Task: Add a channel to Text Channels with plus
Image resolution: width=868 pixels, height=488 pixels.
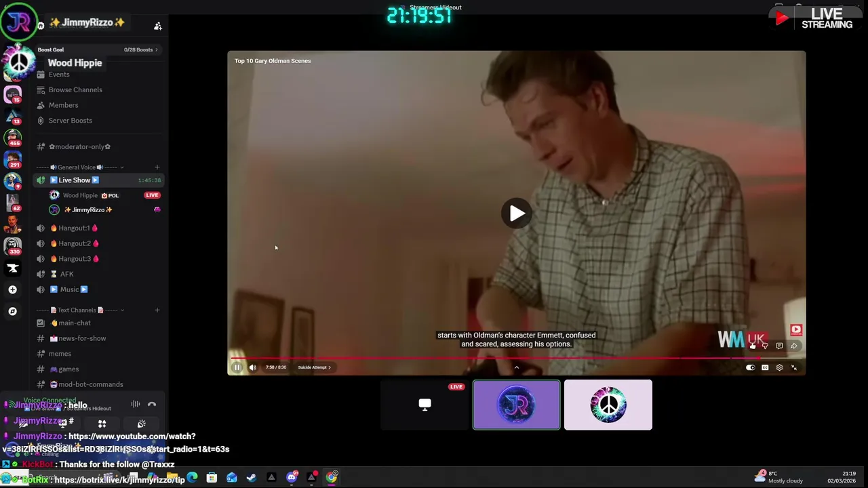Action: (x=157, y=310)
